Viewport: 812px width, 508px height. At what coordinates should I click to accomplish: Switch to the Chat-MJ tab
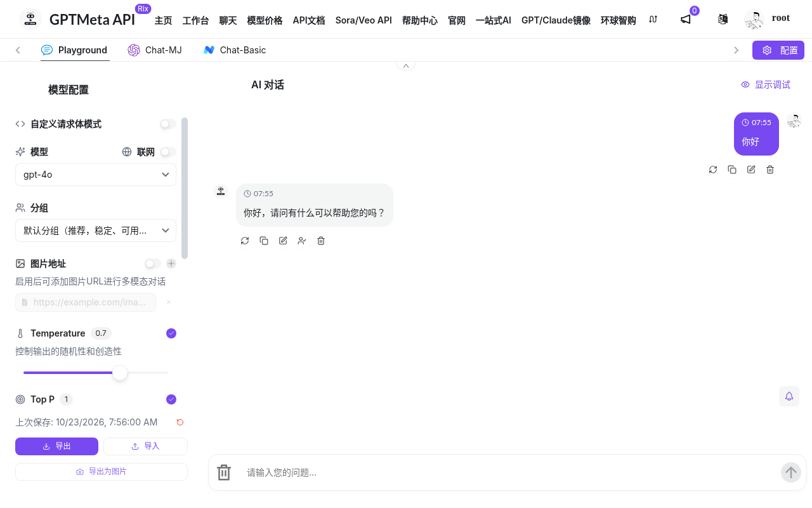[155, 50]
